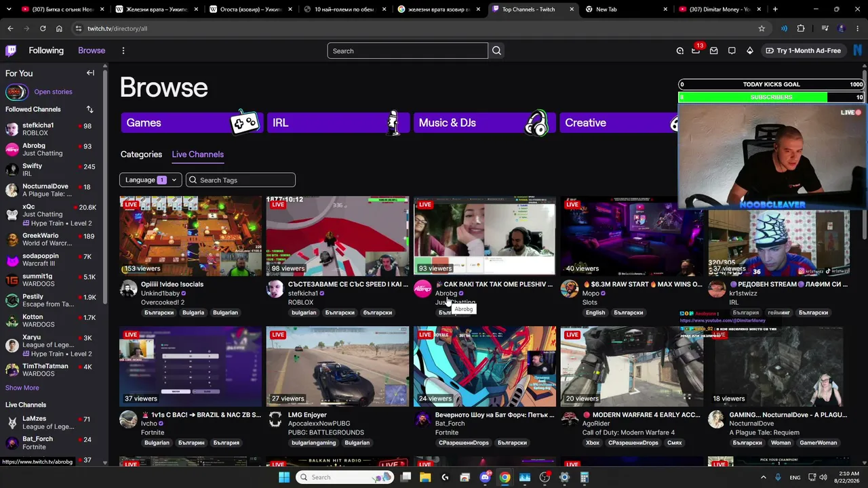Open the Music & DJs category banner
The width and height of the screenshot is (868, 488).
[x=485, y=123]
